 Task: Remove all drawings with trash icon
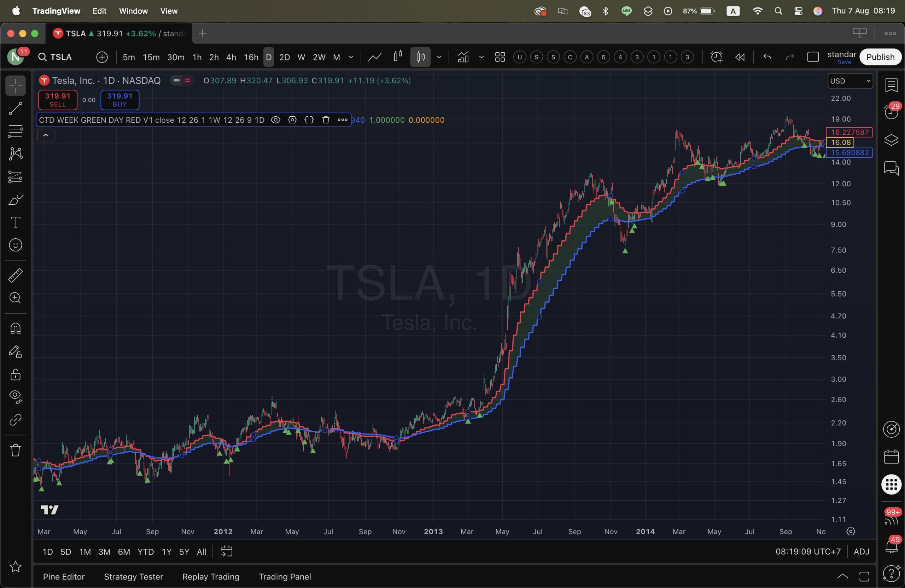(x=15, y=450)
